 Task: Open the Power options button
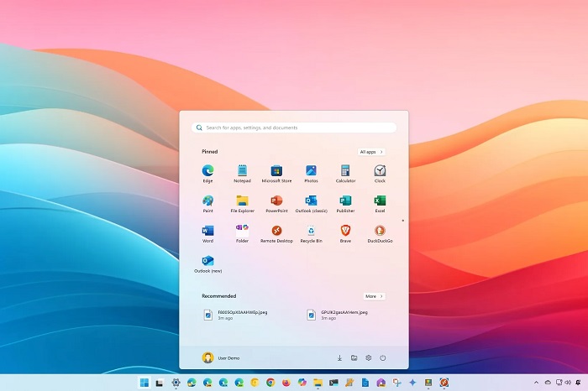tap(382, 358)
